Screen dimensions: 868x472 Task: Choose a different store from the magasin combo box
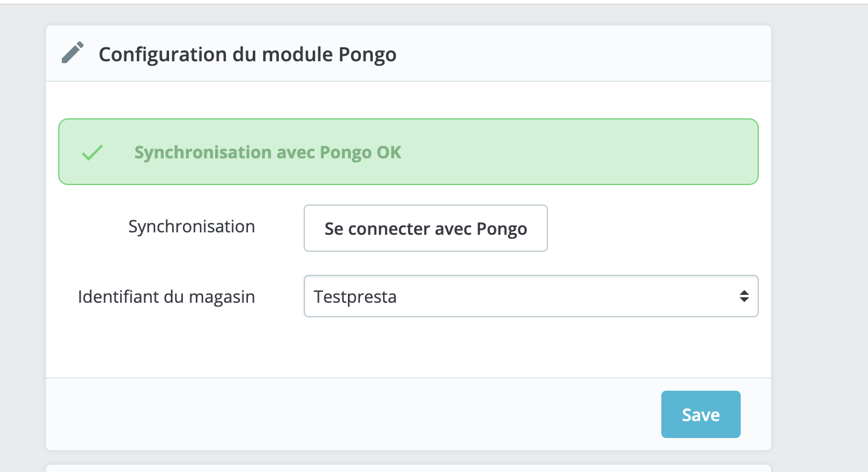click(x=531, y=296)
